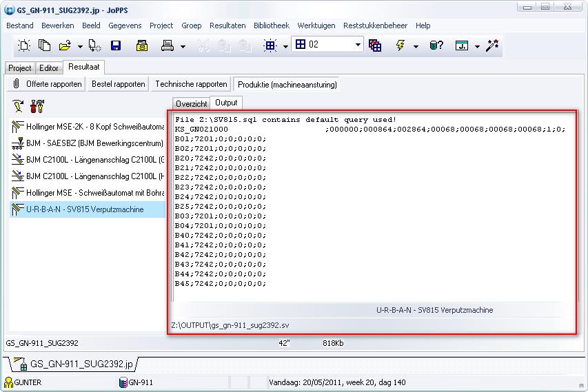Click the Produktie (machineaansturing) button
The height and width of the screenshot is (392, 588).
point(287,85)
